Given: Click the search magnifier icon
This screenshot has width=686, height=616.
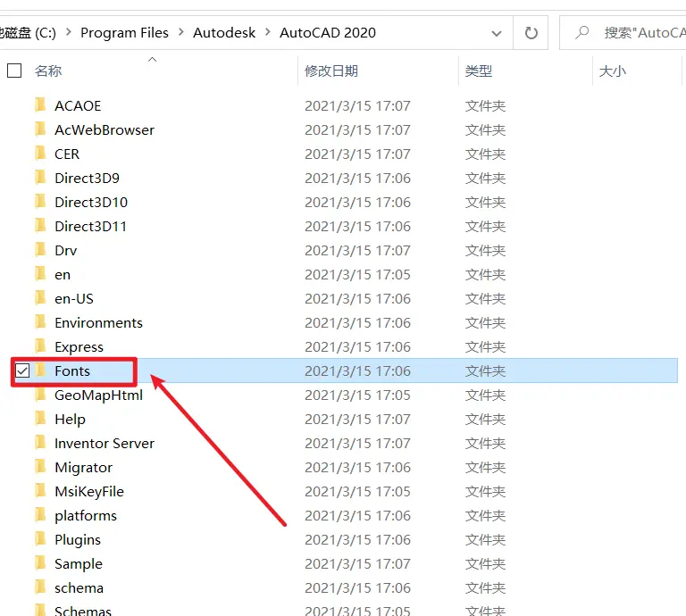Looking at the screenshot, I should (x=581, y=32).
